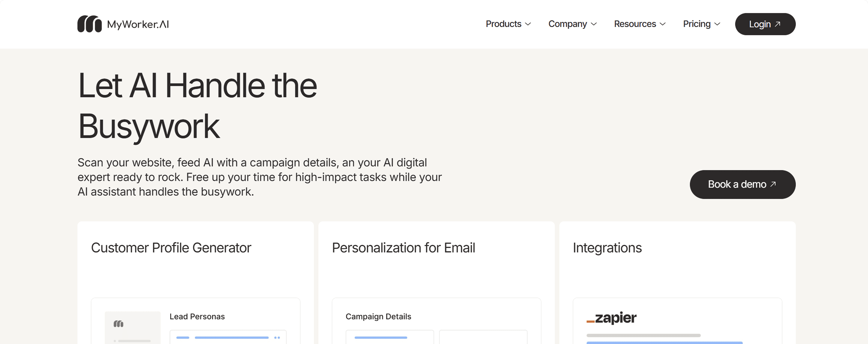The width and height of the screenshot is (868, 344).
Task: Click the small gray MyWorker icon in the persona panel
Action: coord(118,324)
